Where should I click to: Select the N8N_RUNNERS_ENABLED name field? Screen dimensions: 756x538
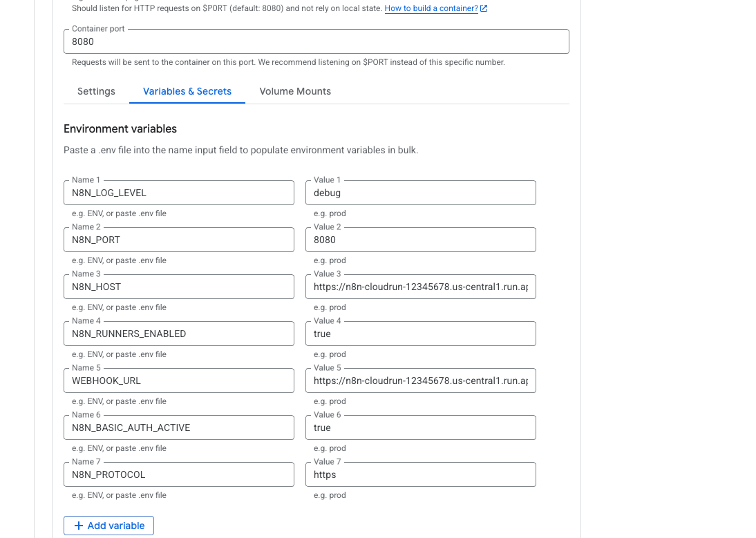[179, 334]
